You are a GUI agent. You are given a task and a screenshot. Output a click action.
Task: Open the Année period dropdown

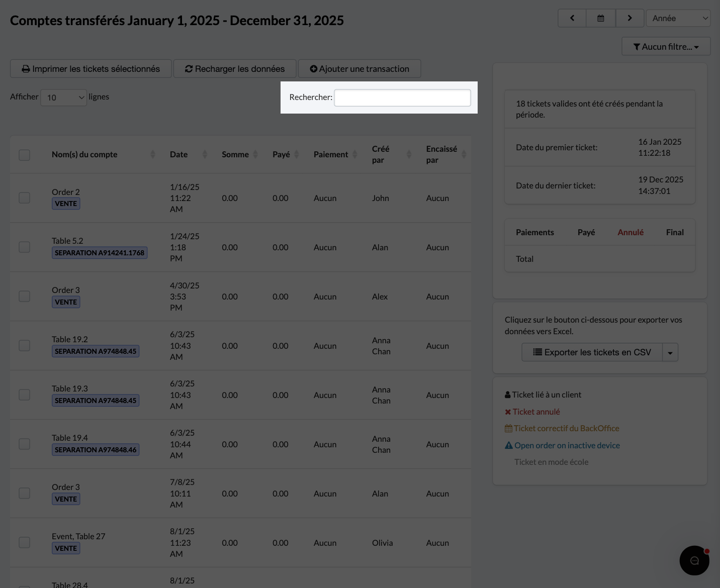click(x=678, y=18)
